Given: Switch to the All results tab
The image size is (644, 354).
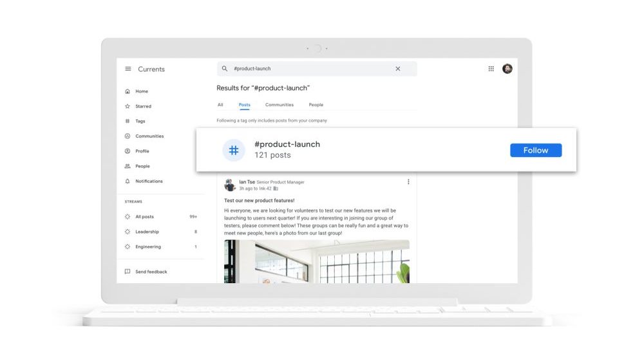Looking at the screenshot, I should tap(220, 105).
